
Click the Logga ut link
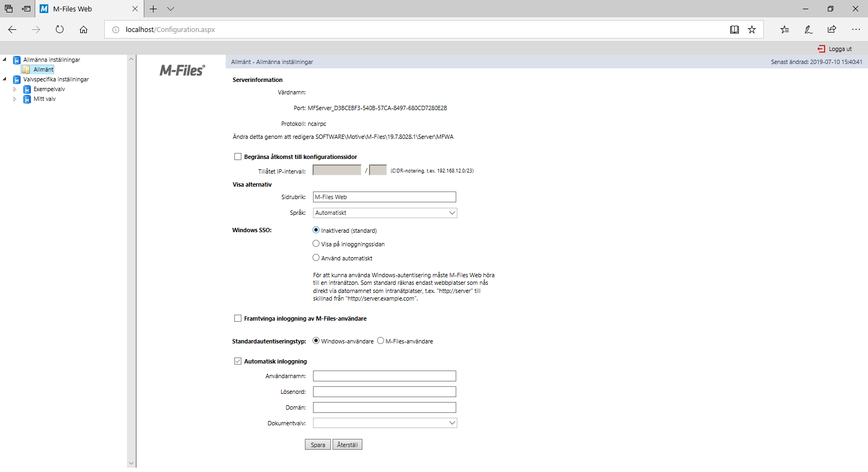click(840, 49)
